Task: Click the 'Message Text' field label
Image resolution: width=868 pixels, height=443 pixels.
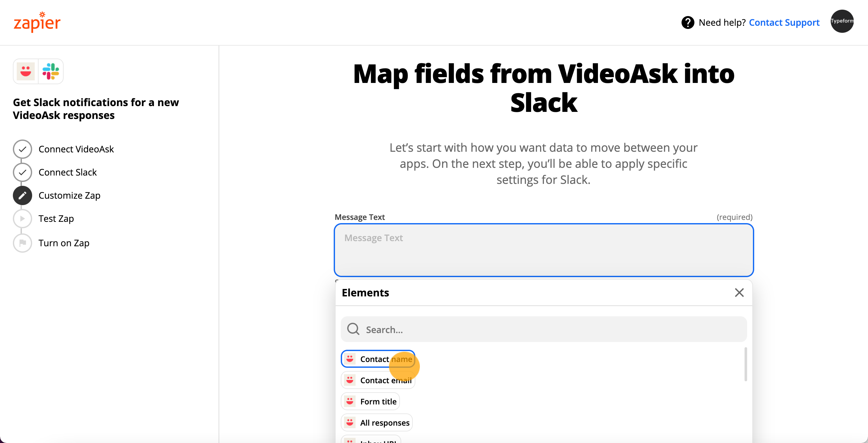Action: tap(359, 217)
